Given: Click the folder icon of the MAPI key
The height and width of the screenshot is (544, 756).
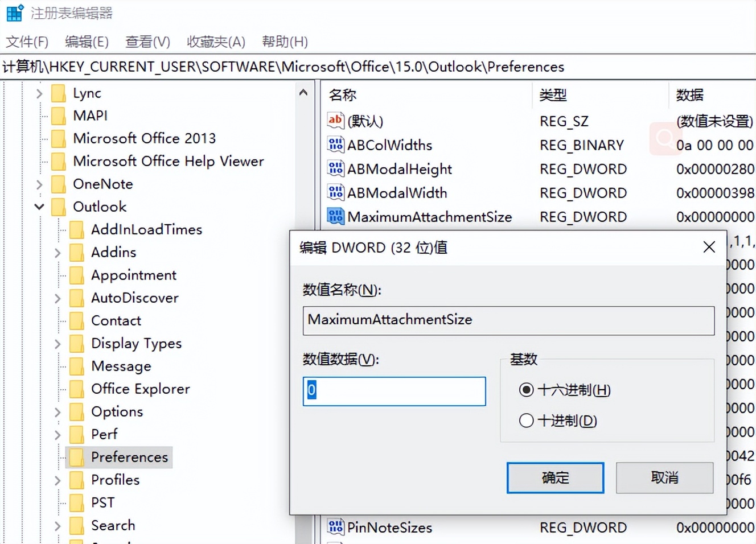Looking at the screenshot, I should (x=59, y=116).
